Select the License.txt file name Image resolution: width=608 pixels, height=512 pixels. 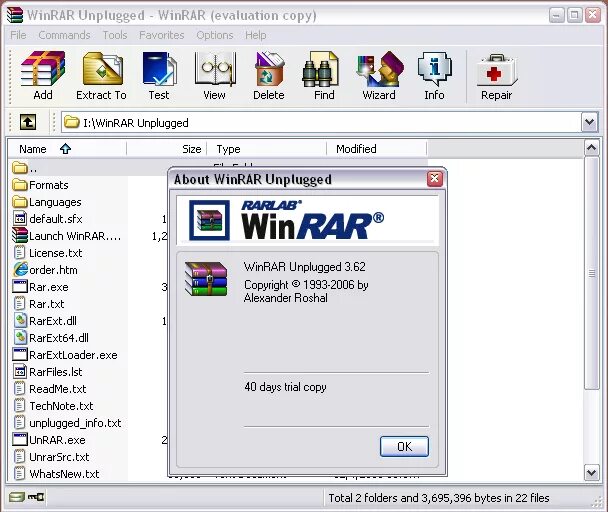55,253
